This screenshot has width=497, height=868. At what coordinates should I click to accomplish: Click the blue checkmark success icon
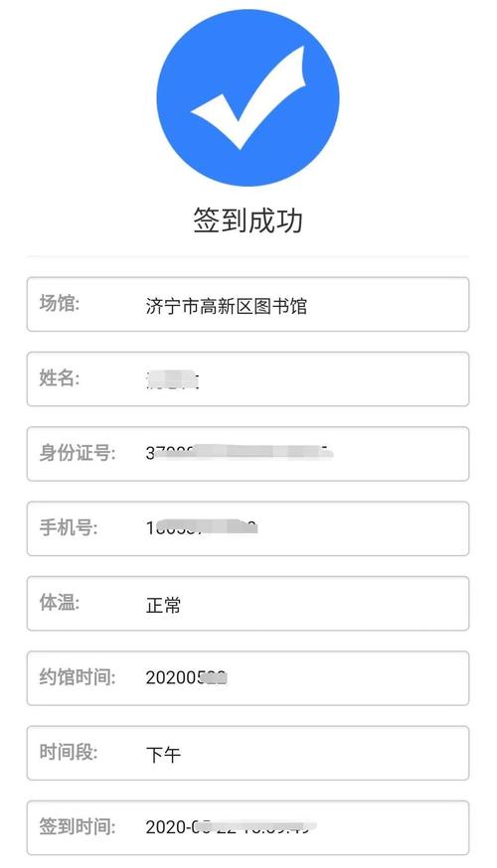(x=248, y=95)
